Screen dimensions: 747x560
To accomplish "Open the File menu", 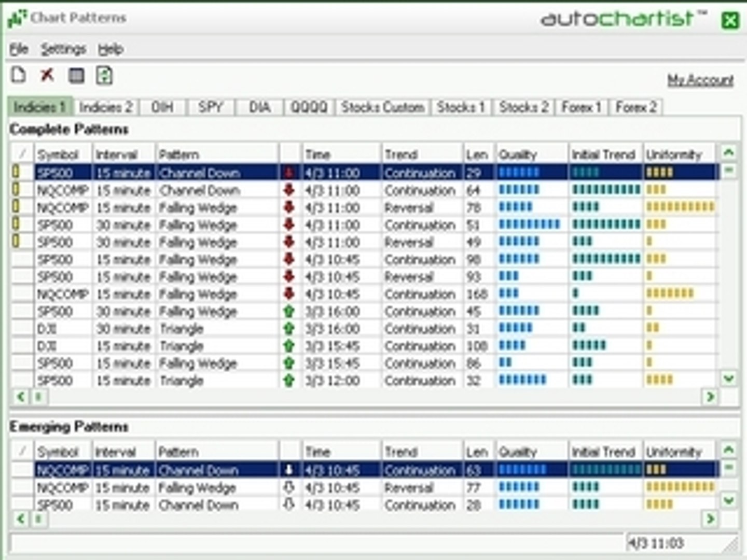I will (19, 49).
